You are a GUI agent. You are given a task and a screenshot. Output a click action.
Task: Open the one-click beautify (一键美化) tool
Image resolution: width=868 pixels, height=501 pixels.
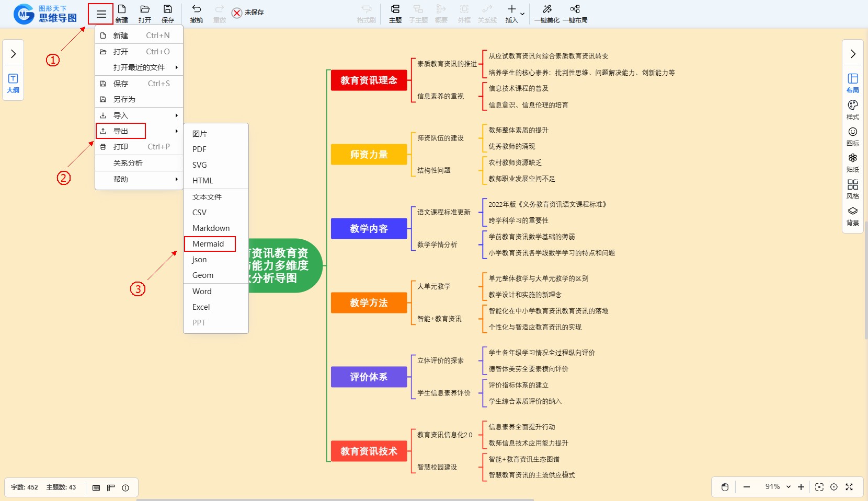[547, 14]
